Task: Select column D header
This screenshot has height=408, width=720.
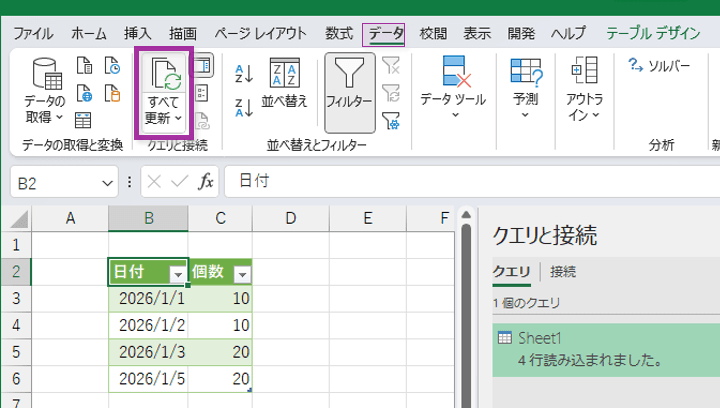Action: (x=291, y=218)
